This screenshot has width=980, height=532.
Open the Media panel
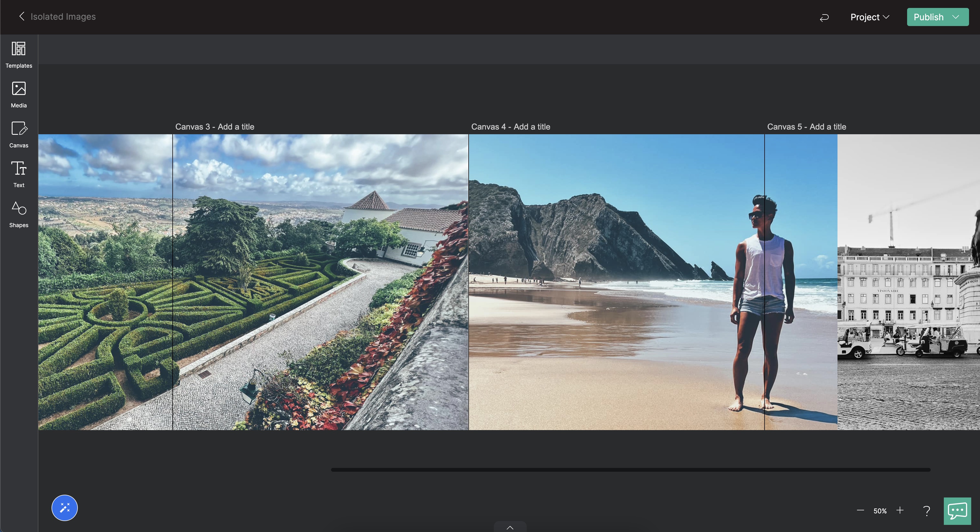(19, 95)
